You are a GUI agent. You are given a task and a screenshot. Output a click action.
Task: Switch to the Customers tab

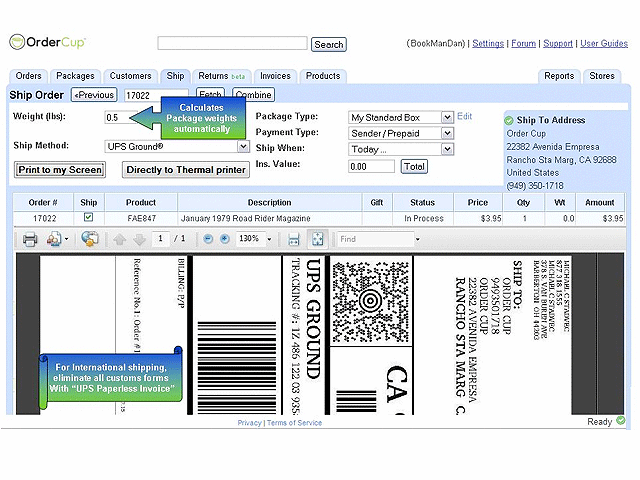[131, 76]
